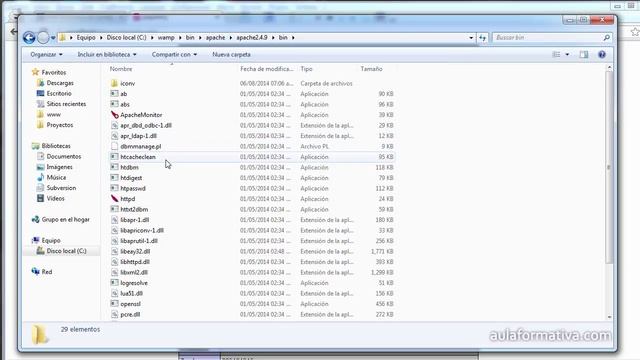Screen dimensions: 640x360
Task: Select Red in the navigation pane
Action: pos(47,272)
